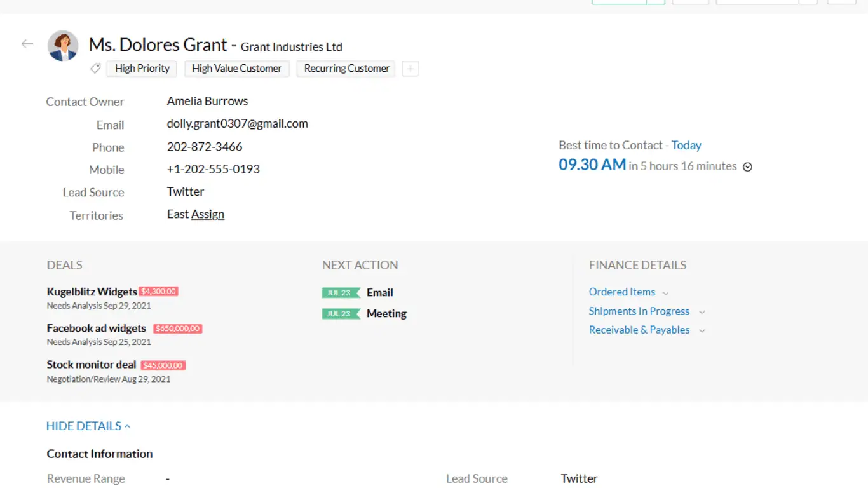Viewport: 868px width, 488px height.
Task: Open the JUL 23 Email action
Action: tap(379, 293)
